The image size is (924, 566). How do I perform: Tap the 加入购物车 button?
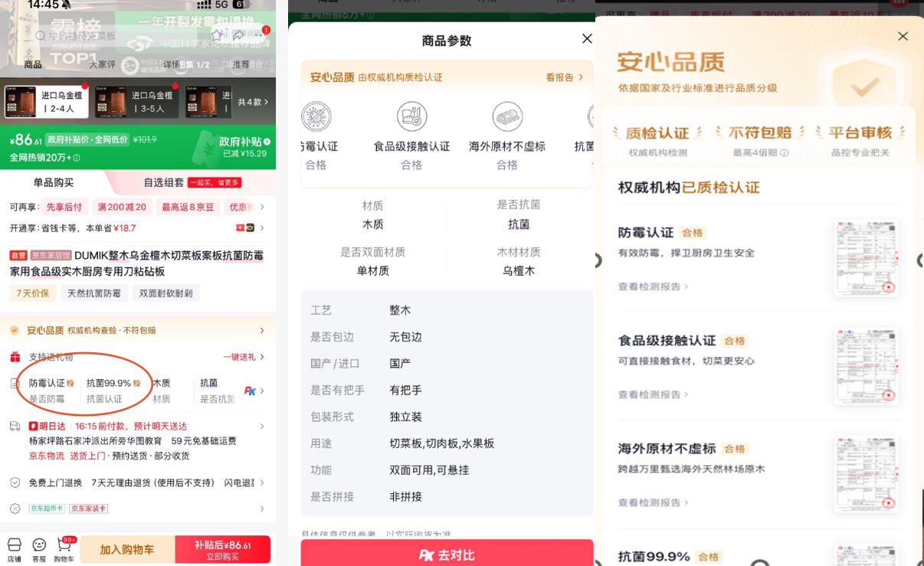coord(127,549)
